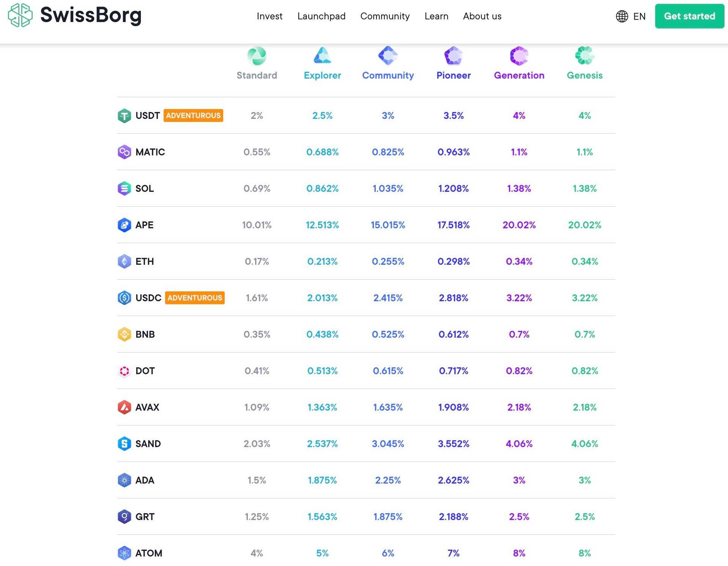Click the USDT coin icon

[x=124, y=115]
